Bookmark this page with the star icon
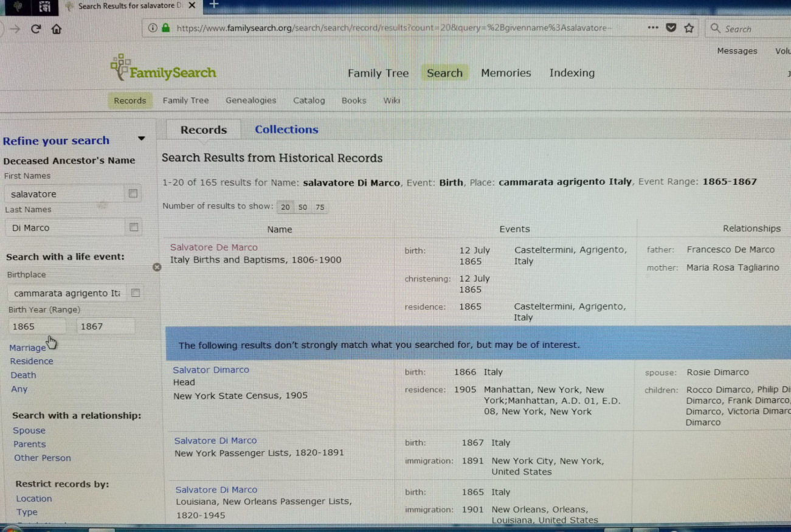This screenshot has height=532, width=791. (689, 28)
